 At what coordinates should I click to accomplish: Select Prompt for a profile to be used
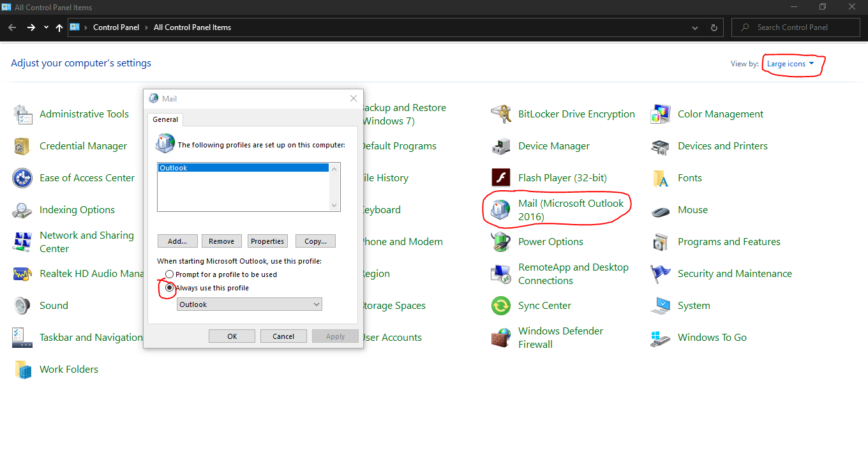point(169,274)
